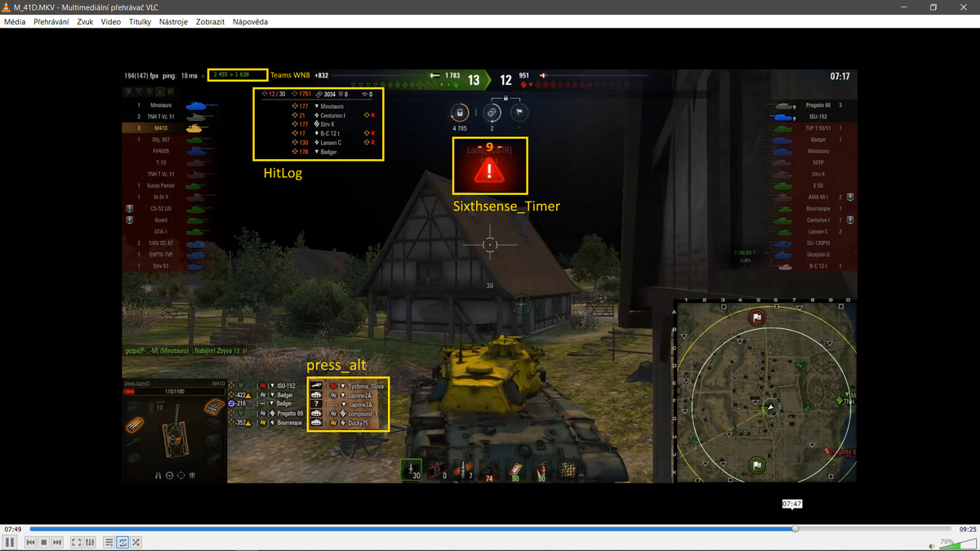Open the Média menu

[x=15, y=22]
